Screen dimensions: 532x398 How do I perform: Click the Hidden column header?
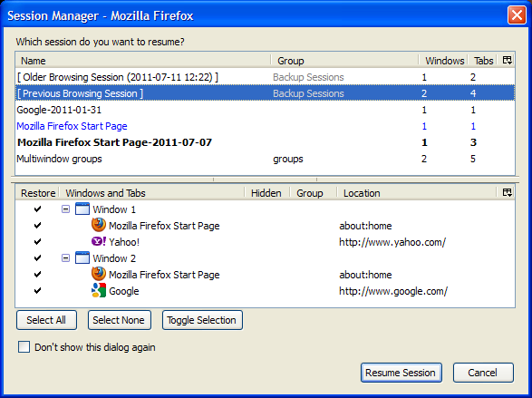pyautogui.click(x=267, y=193)
